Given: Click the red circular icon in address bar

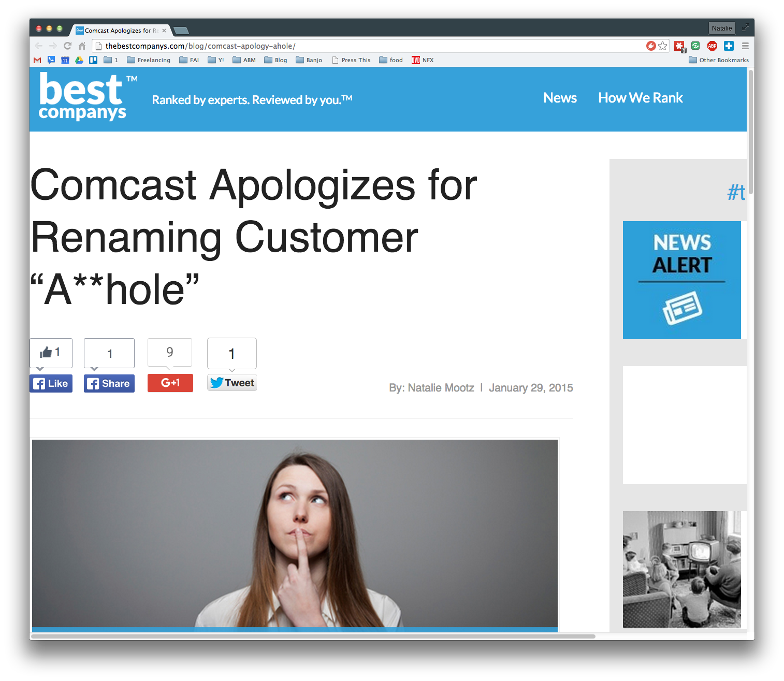Looking at the screenshot, I should click(x=651, y=46).
